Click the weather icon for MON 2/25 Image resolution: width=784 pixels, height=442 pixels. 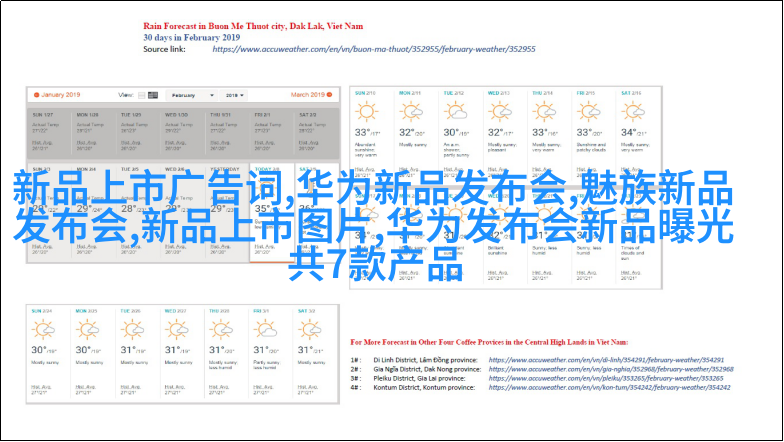(88, 330)
